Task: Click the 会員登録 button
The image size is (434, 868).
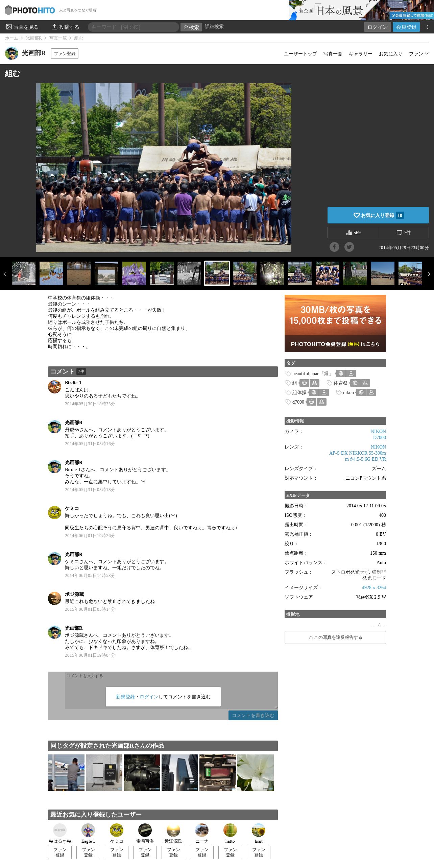Action: tap(406, 27)
